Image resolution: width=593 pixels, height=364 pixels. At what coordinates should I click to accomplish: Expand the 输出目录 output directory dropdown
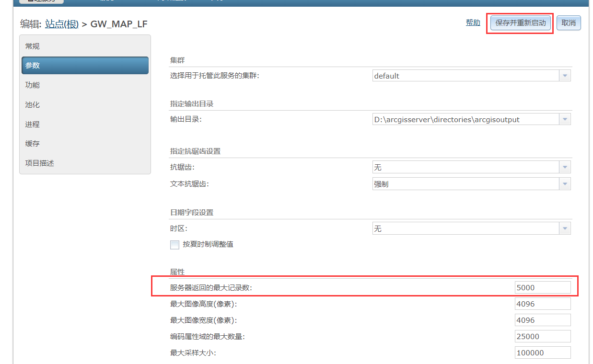565,119
